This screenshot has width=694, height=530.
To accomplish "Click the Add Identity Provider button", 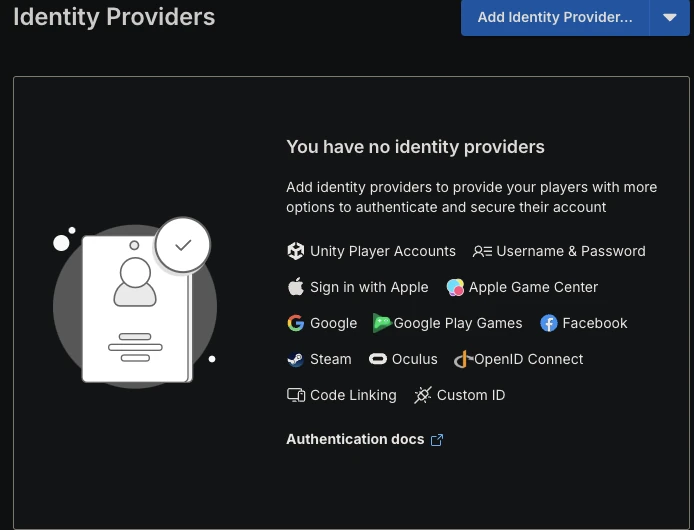I will point(555,17).
